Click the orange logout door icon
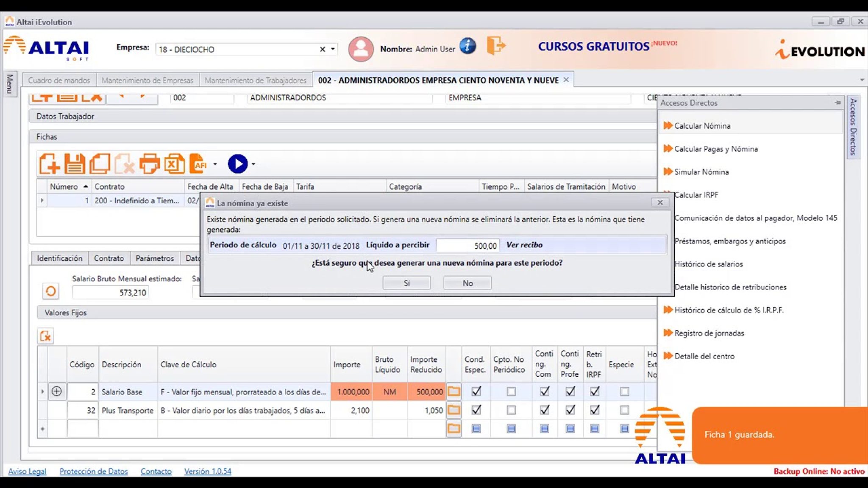868x488 pixels. click(495, 45)
